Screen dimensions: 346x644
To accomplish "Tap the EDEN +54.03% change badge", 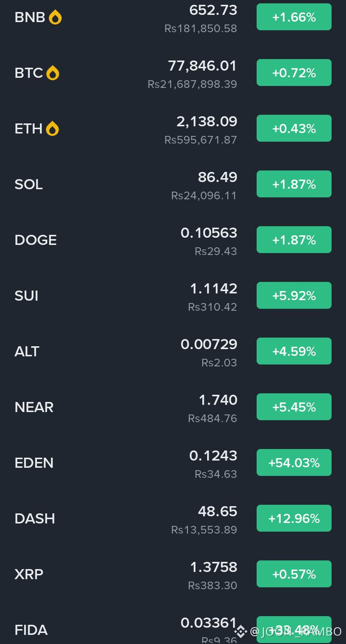I will [294, 462].
